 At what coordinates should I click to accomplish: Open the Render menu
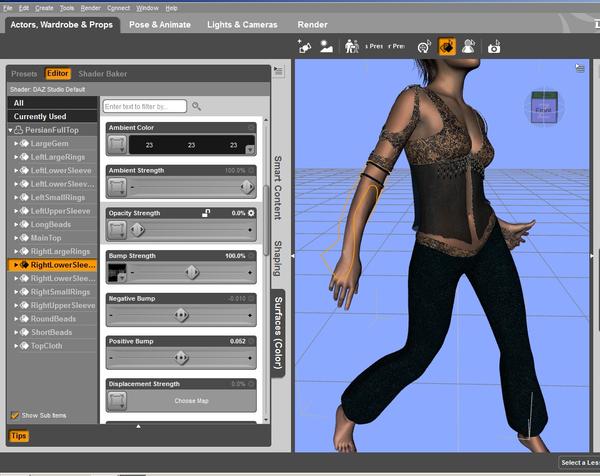pos(90,8)
